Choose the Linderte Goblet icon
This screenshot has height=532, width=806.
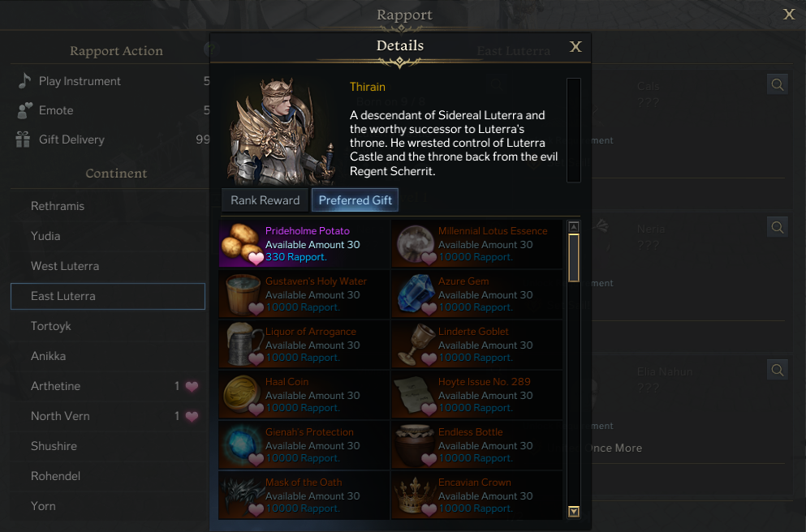414,345
